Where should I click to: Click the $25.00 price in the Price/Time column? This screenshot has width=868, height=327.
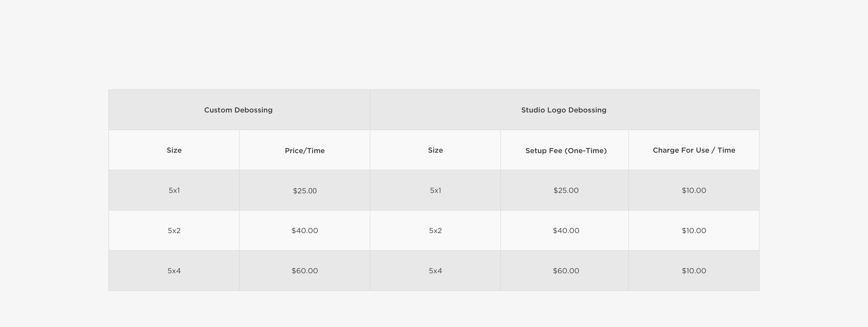pos(305,190)
